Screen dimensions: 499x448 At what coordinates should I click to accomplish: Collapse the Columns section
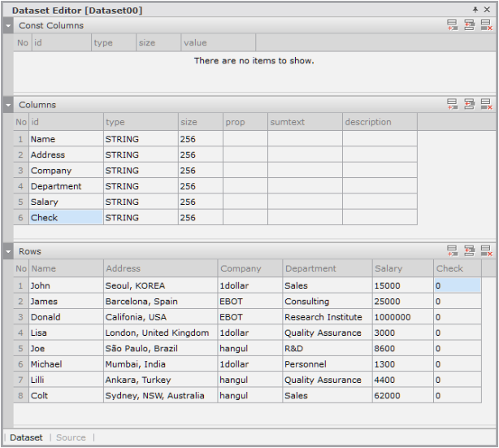[x=8, y=105]
